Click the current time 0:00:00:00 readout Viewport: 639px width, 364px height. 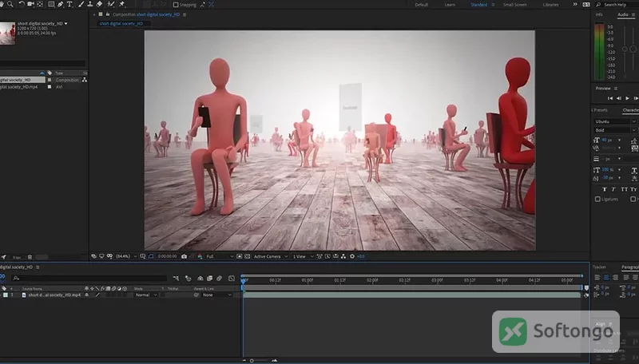167,256
